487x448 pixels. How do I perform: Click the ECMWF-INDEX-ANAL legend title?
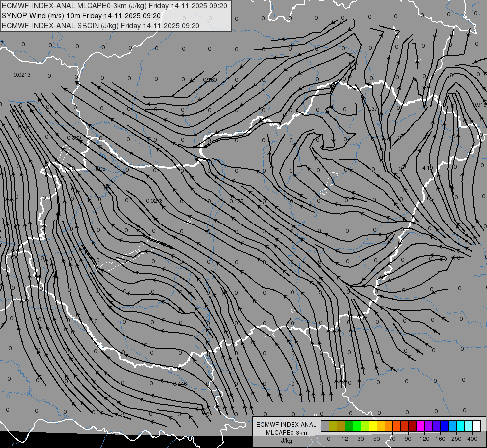[x=287, y=425]
